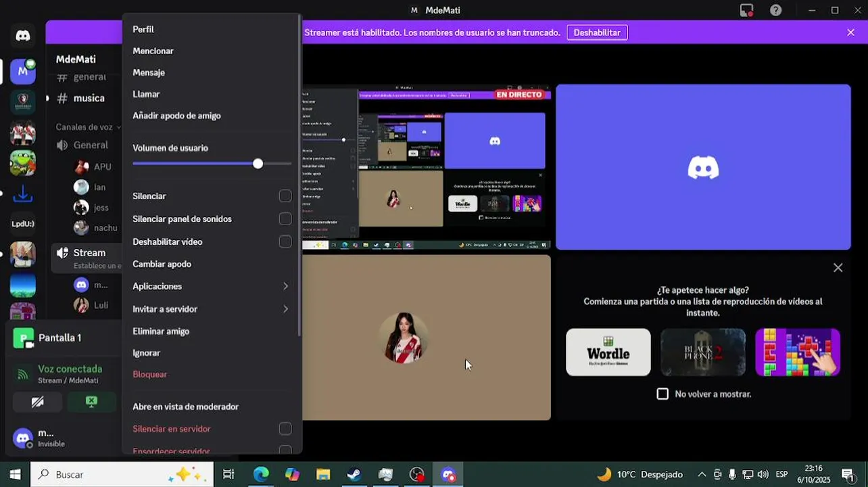Click the Pantalla 1 stream icon
Viewport: 868px width, 487px height.
pyautogui.click(x=24, y=338)
